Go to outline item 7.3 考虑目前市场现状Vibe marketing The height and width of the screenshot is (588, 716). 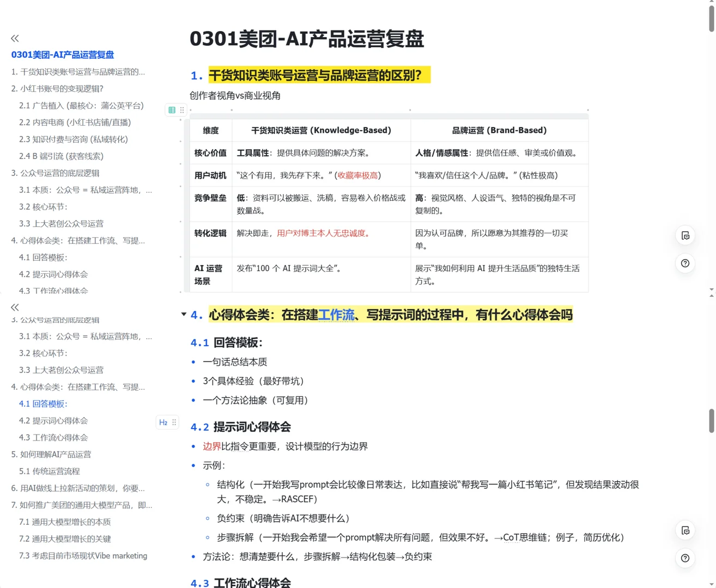point(83,555)
